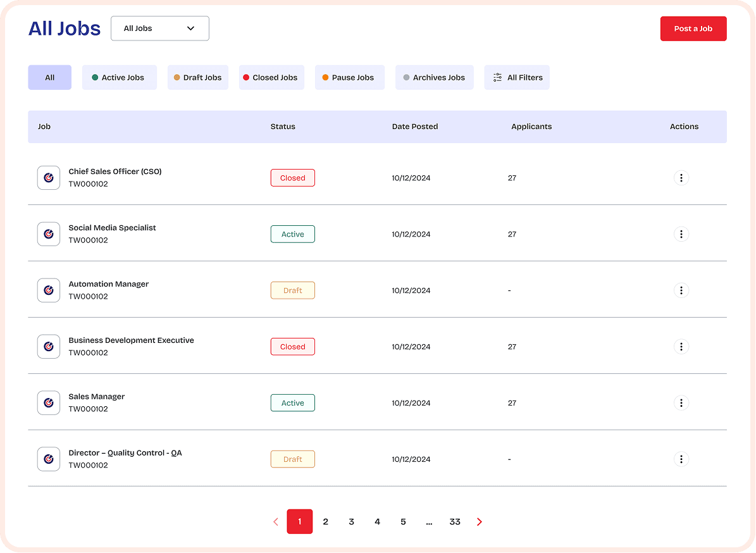The width and height of the screenshot is (756, 553).
Task: Click the company logo beside Sales Manager
Action: click(49, 403)
